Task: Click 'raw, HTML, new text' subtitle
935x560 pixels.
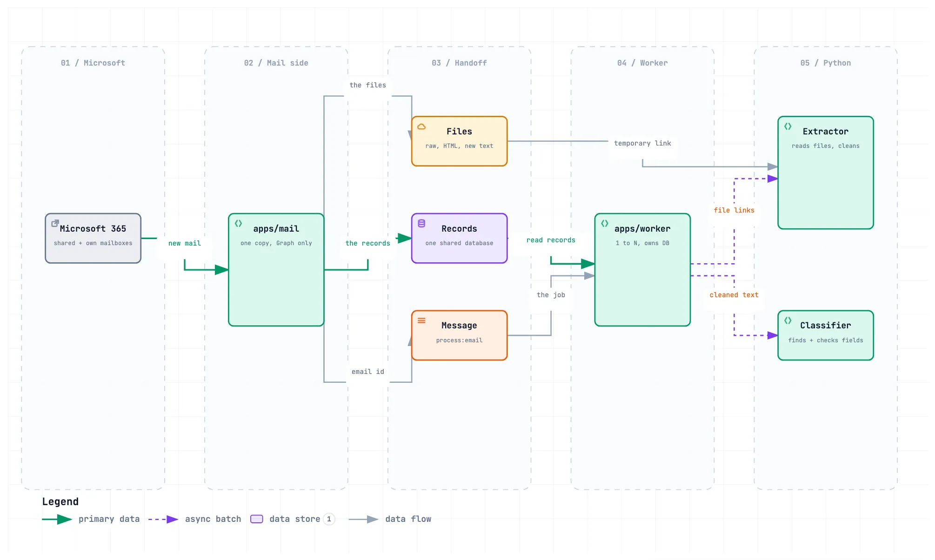Action: point(460,146)
